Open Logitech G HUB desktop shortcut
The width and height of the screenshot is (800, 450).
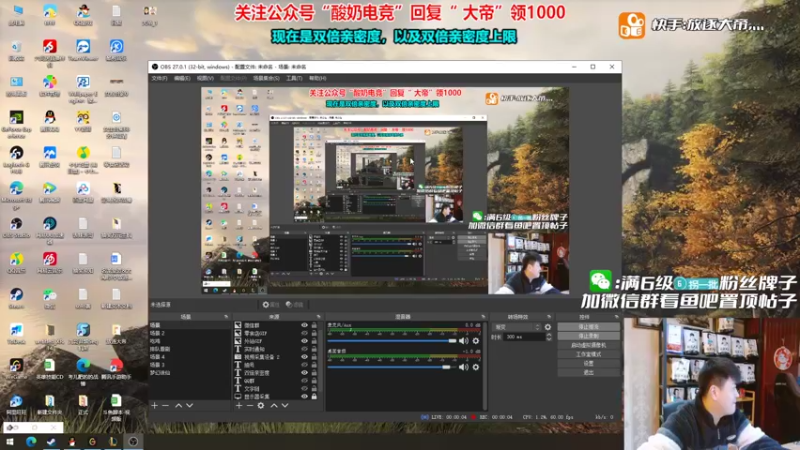click(16, 159)
